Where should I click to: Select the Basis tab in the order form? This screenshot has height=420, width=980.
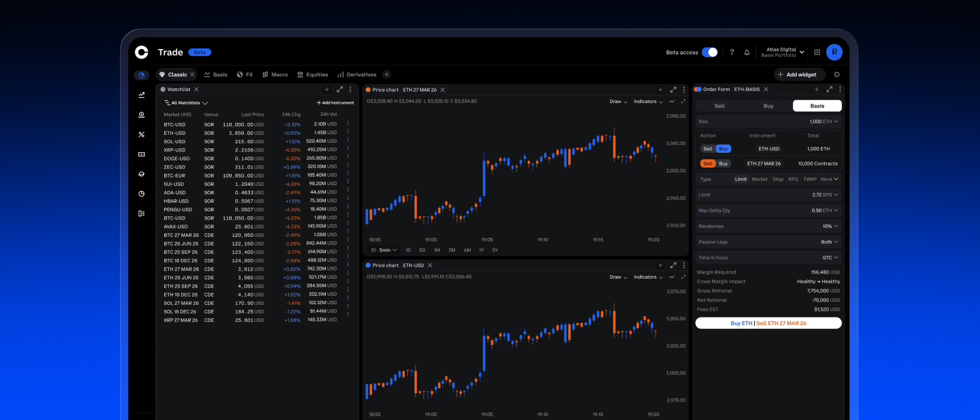click(817, 106)
